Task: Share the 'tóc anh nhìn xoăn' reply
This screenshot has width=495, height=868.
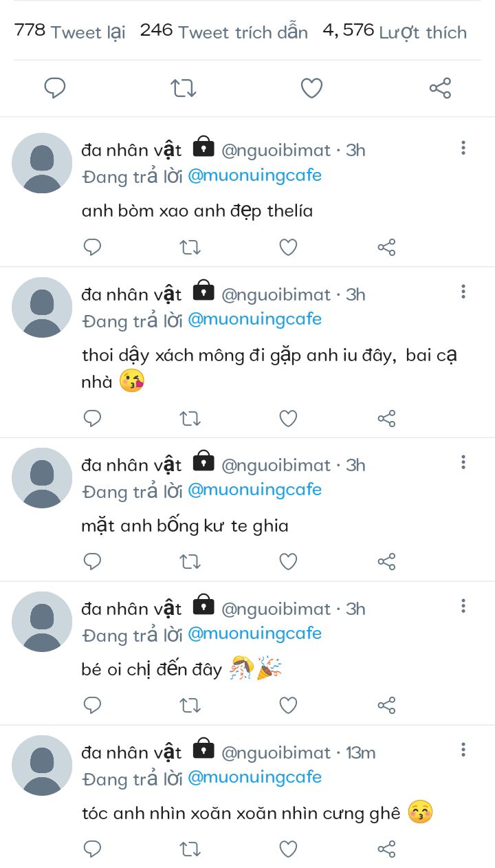Action: [386, 849]
